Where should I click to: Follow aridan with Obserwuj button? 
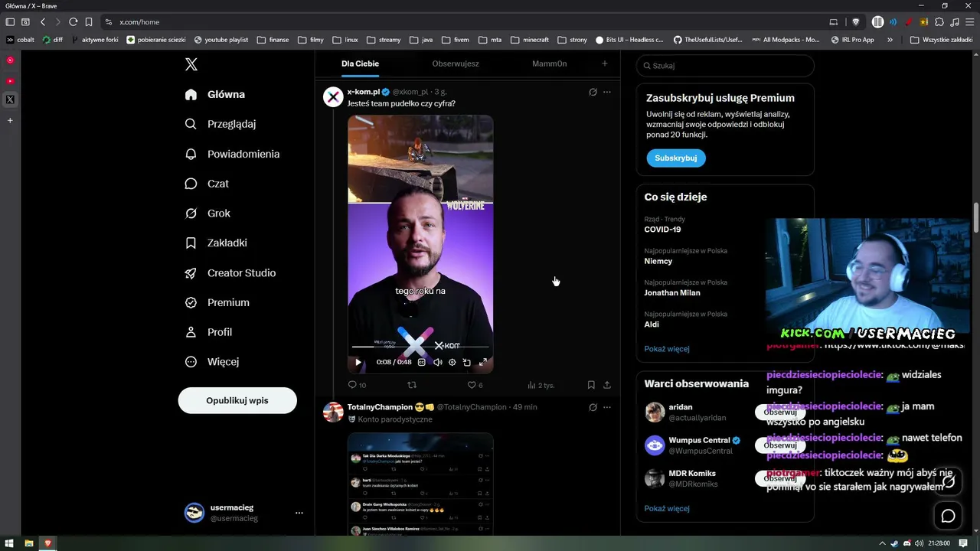pyautogui.click(x=780, y=412)
